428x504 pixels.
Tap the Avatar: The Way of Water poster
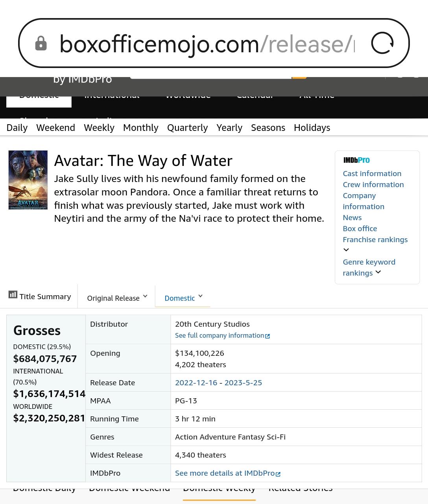click(x=28, y=180)
